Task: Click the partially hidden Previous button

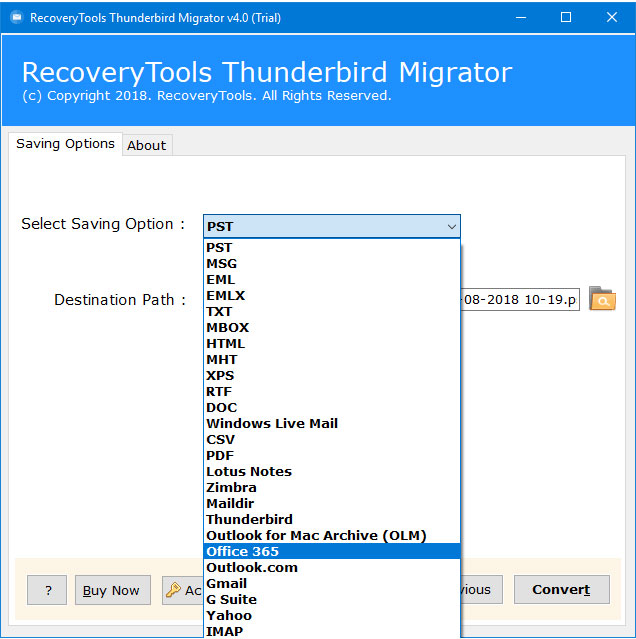Action: pyautogui.click(x=482, y=590)
